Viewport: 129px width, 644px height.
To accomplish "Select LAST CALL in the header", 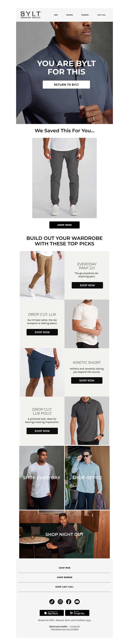I will coord(101,15).
